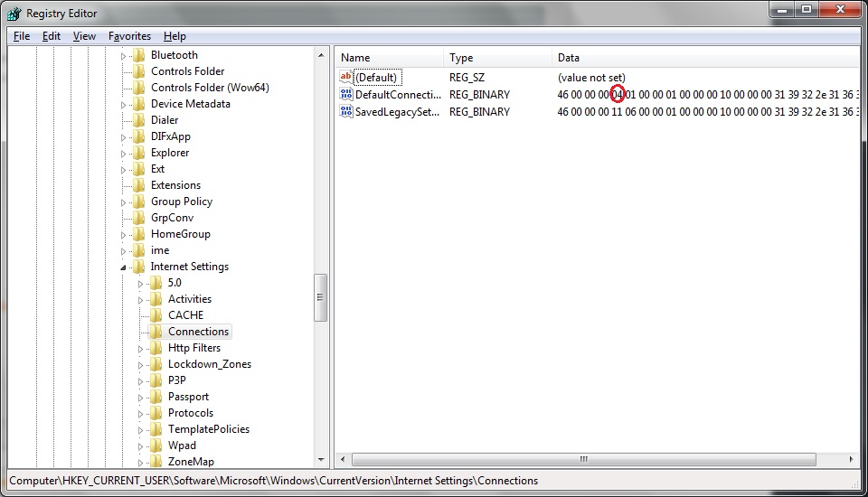Screen dimensions: 868x497
Task: Click the Controls Folder (Wow64) folder icon
Action: point(139,88)
